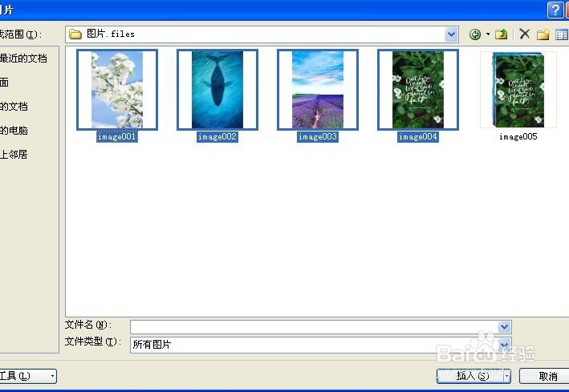Open the Back button history dropdown arrow
Image resolution: width=569 pixels, height=392 pixels.
click(488, 34)
